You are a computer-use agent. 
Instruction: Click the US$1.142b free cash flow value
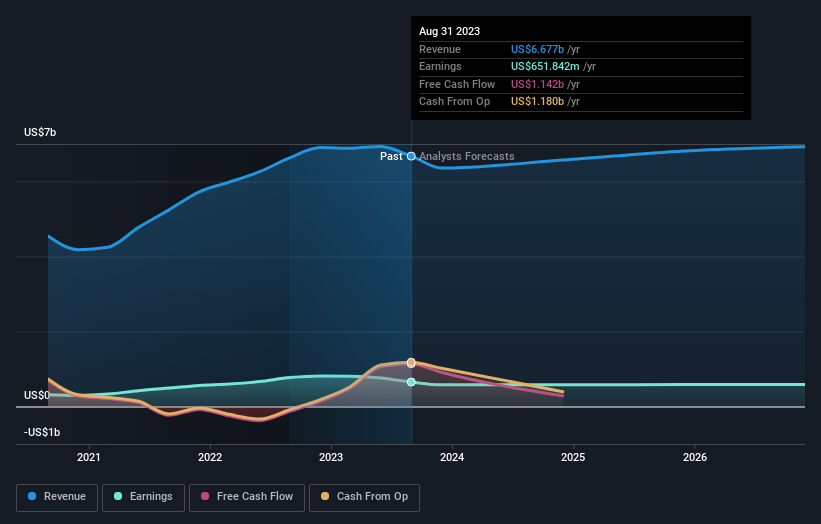pyautogui.click(x=537, y=84)
